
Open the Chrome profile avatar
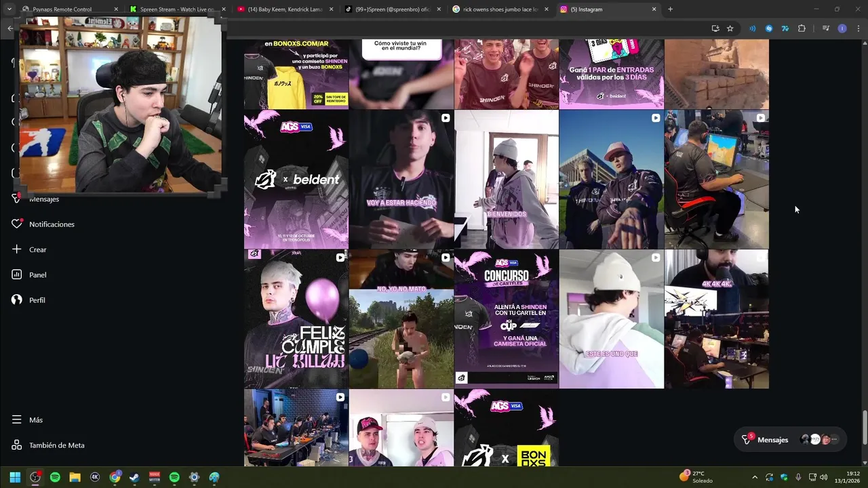tap(842, 28)
